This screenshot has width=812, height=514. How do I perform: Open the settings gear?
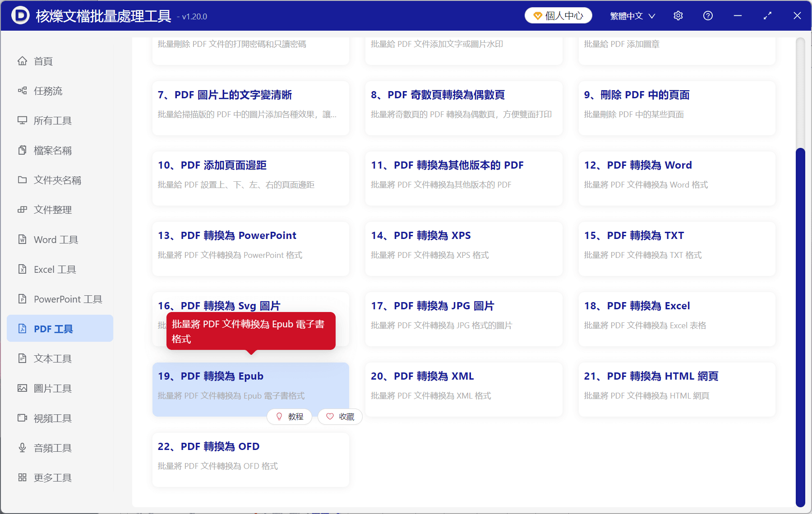(x=678, y=15)
